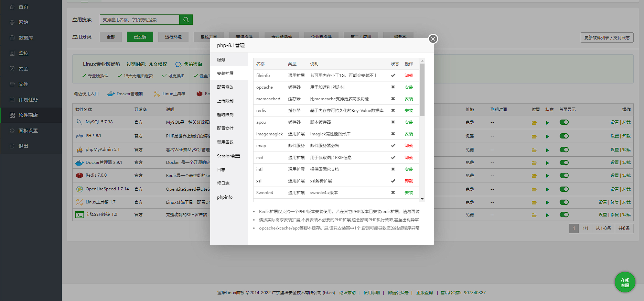This screenshot has height=301, width=644.
Task: Click the play status icon for Redis 7.0.0
Action: pos(547,176)
